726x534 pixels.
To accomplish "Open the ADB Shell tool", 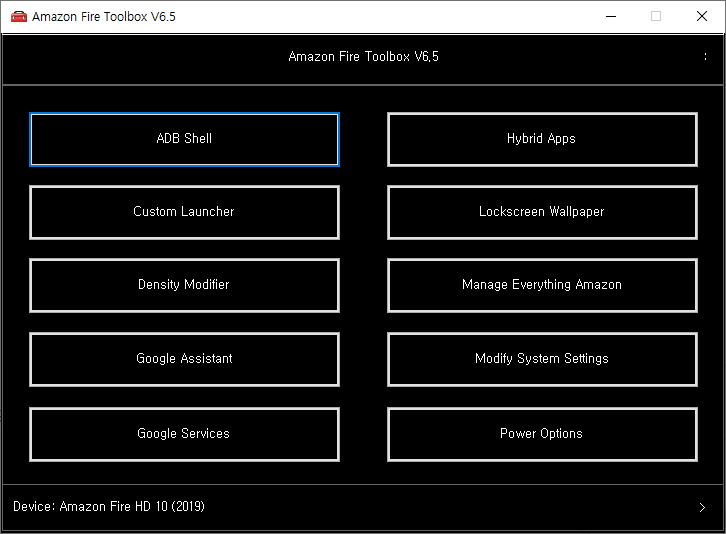I will coord(184,139).
